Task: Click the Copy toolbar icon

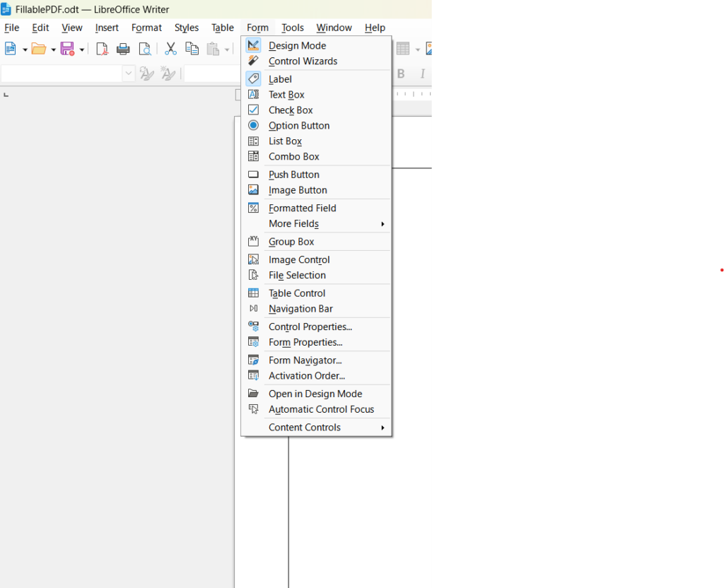Action: click(x=192, y=49)
